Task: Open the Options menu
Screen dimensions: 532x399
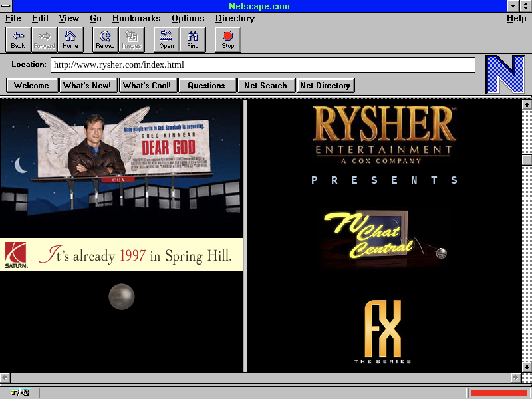Action: 188,19
